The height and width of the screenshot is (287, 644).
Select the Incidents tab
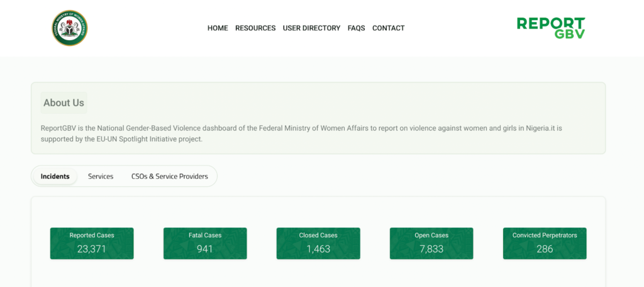[x=55, y=176]
